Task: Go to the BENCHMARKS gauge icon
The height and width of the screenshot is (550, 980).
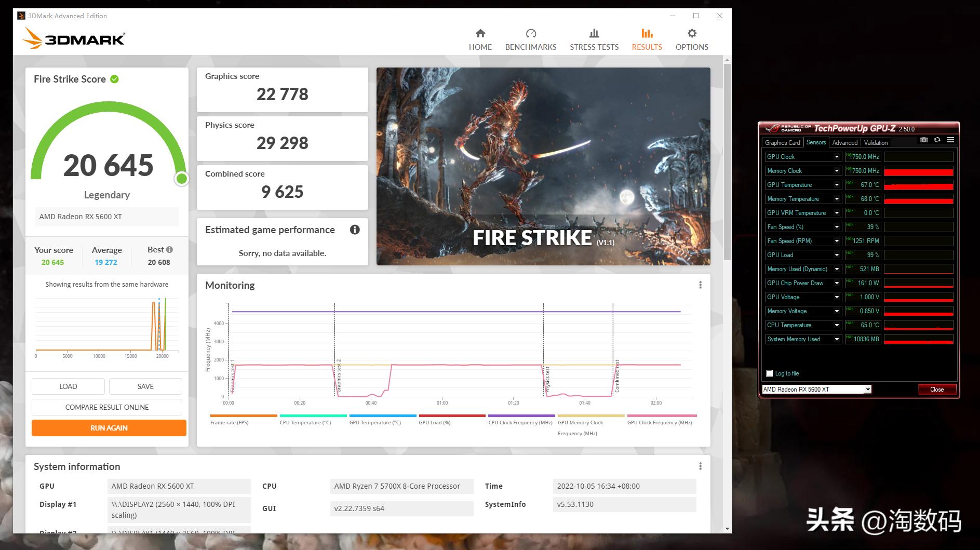Action: click(530, 34)
